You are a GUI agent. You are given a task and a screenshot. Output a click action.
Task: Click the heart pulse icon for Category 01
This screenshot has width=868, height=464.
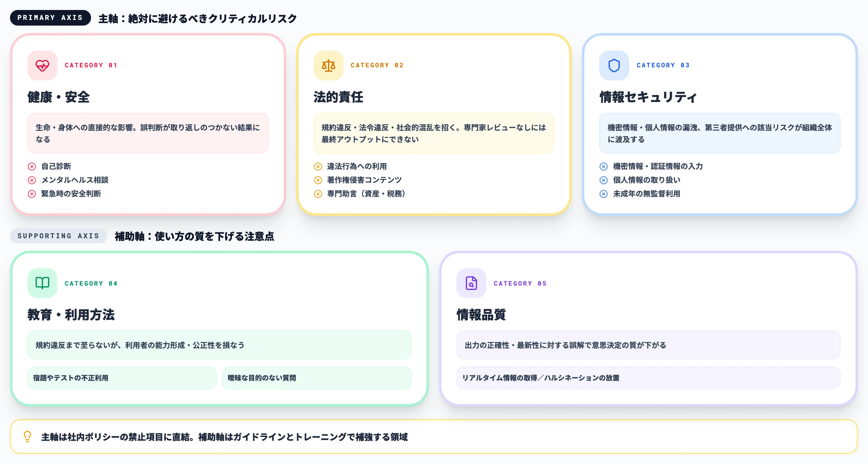[x=42, y=65]
